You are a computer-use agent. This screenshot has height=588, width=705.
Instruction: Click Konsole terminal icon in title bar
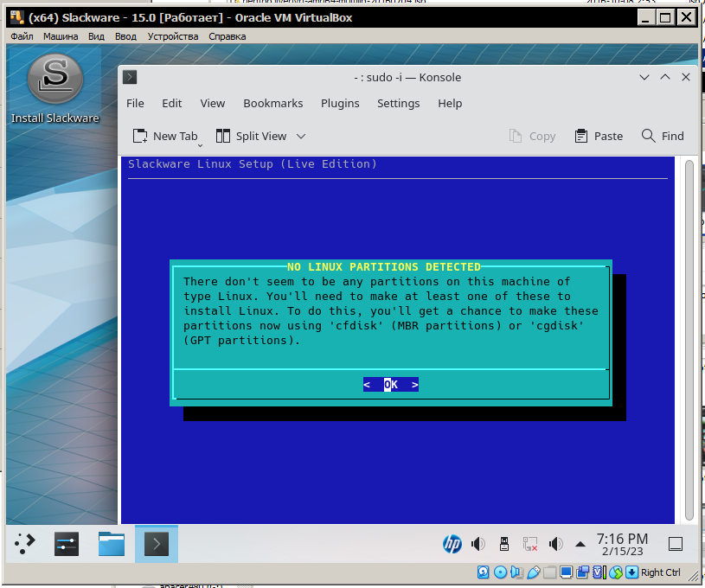pos(130,77)
